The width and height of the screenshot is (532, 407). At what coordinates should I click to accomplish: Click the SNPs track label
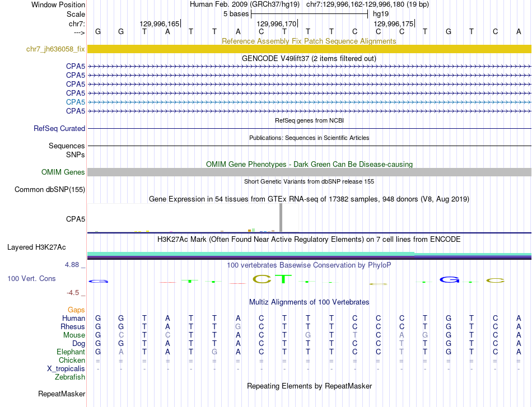[x=76, y=155]
